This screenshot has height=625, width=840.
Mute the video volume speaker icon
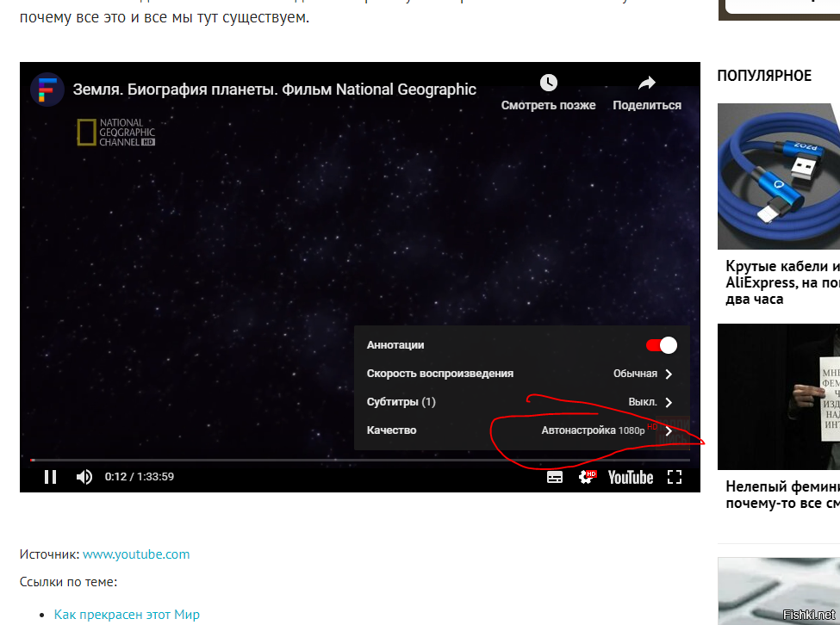point(84,477)
